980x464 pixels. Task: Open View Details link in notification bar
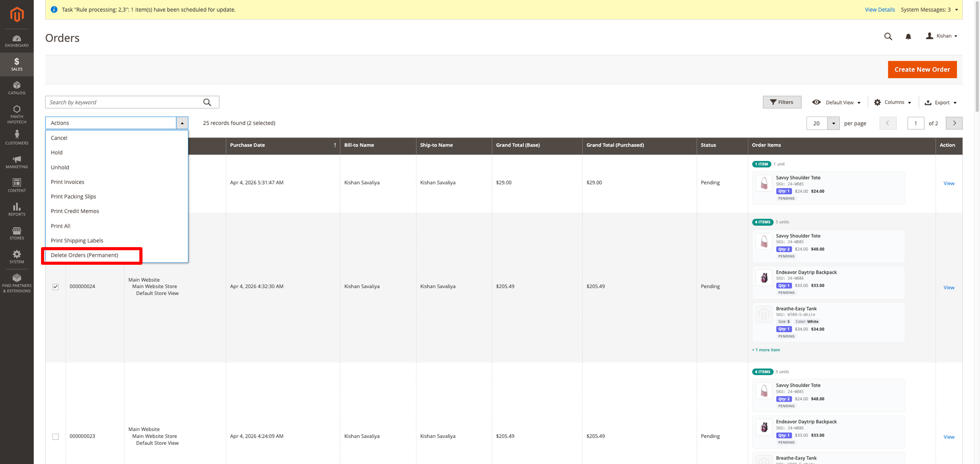click(880, 9)
